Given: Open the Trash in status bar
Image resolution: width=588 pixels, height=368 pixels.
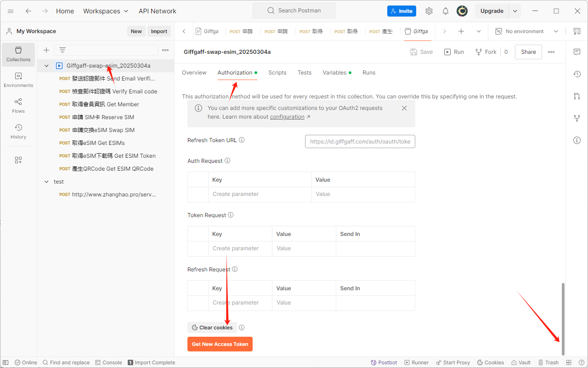Looking at the screenshot, I should click(x=548, y=362).
